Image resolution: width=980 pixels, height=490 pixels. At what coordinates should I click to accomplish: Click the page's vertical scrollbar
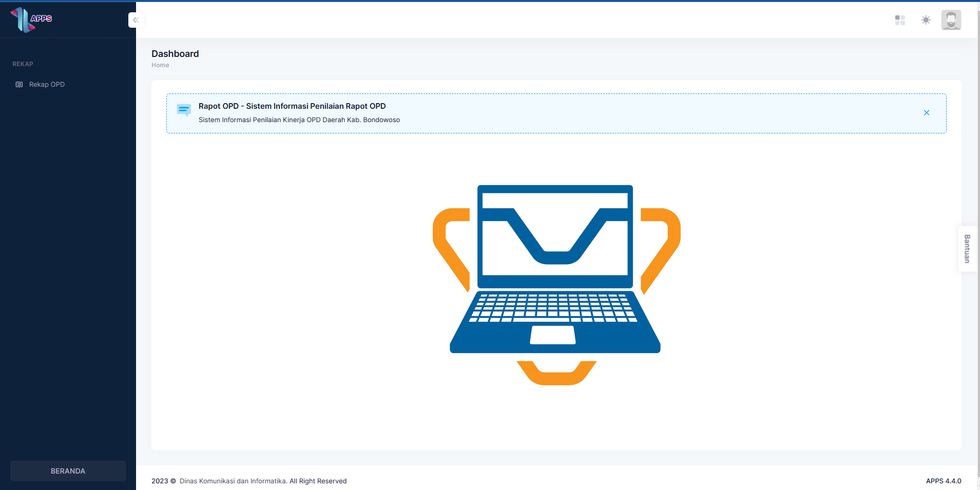point(978,205)
